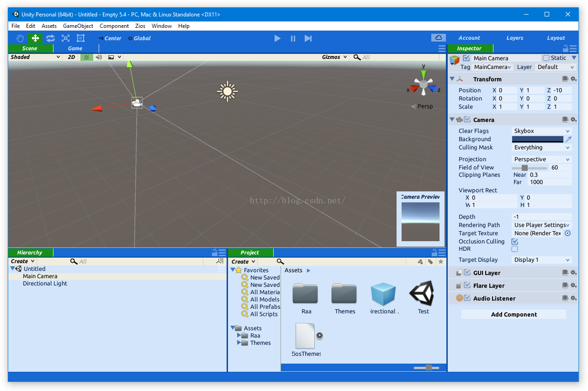Open scene effects image dropdown
Screen dimensions: 588x391
coord(114,57)
